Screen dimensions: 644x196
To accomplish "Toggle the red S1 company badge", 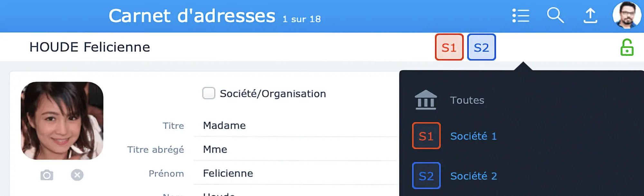I will (449, 47).
